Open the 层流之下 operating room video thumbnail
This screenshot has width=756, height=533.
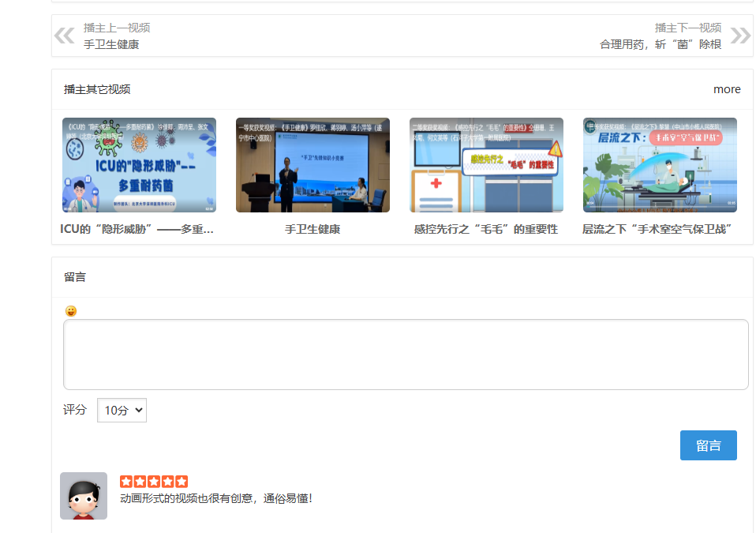point(660,165)
